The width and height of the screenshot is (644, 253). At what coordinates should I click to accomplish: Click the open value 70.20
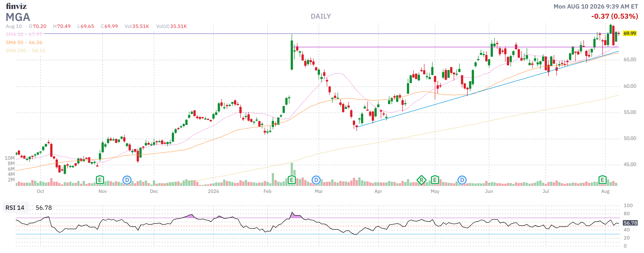(x=39, y=26)
